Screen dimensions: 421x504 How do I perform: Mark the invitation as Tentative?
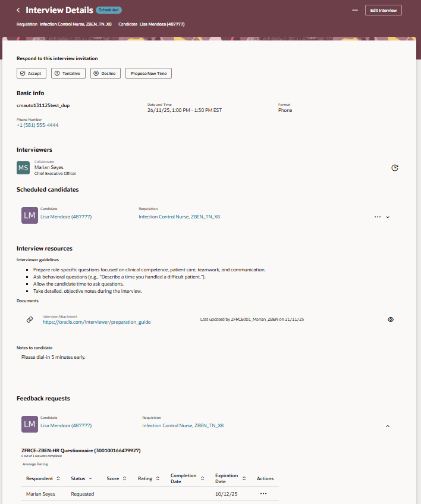coord(68,73)
